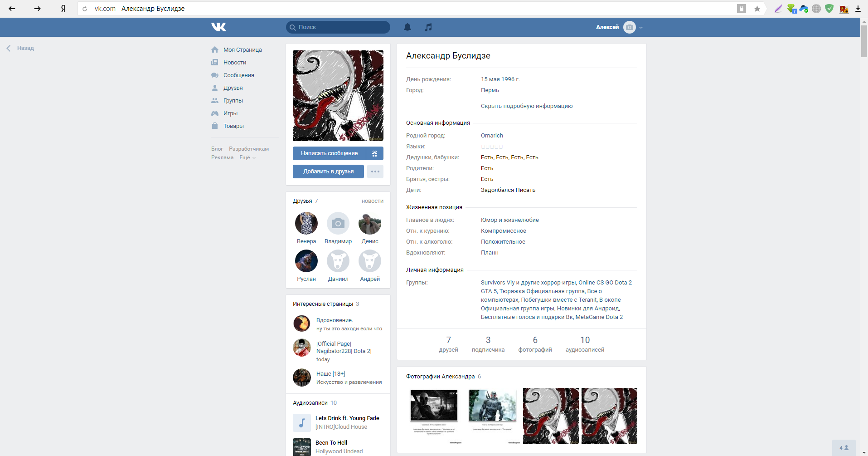The height and width of the screenshot is (456, 868).
Task: Click Юмор и жизнелюбие link
Action: [x=510, y=220]
